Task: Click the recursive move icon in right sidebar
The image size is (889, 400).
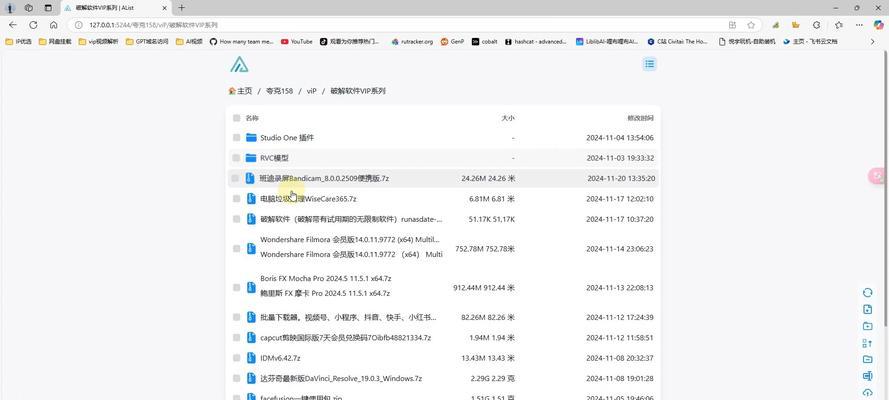Action: tap(867, 343)
